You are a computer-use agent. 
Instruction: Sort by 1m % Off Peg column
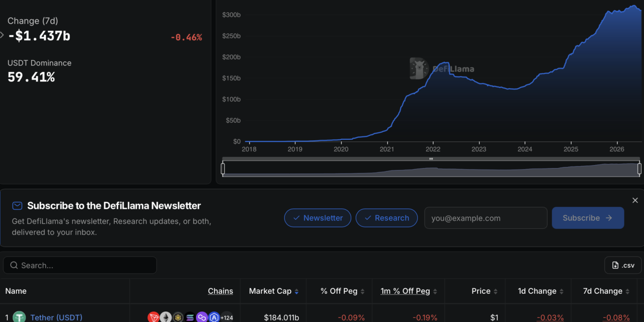click(409, 291)
